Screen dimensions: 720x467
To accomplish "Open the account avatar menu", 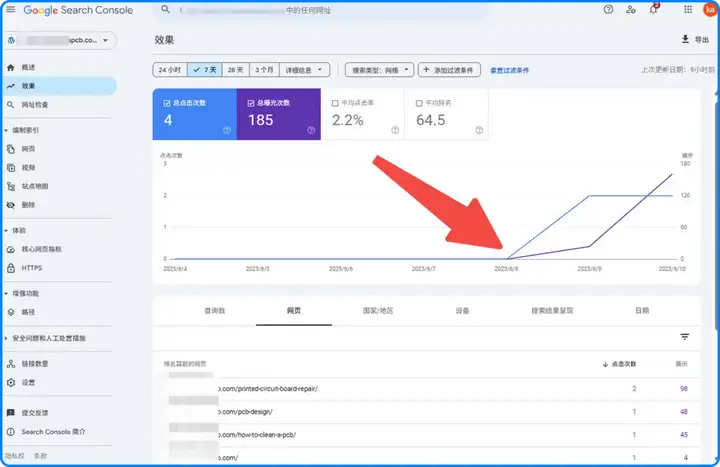I will (710, 10).
